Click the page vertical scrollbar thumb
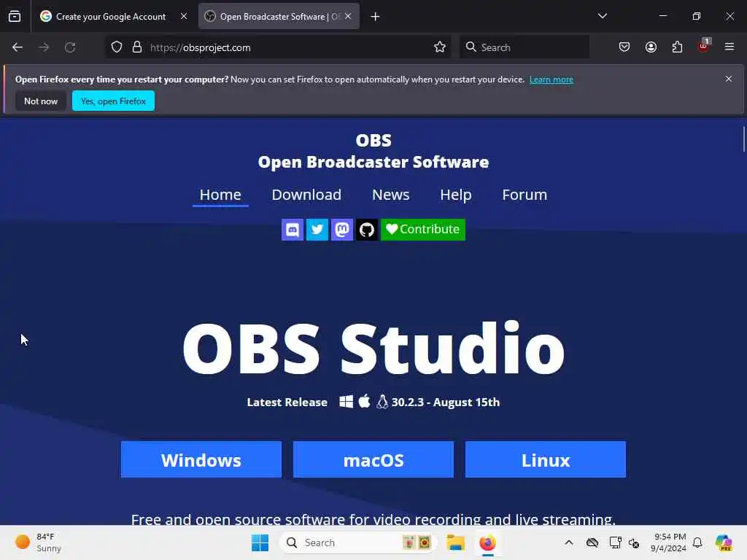Image resolution: width=747 pixels, height=560 pixels. click(743, 139)
